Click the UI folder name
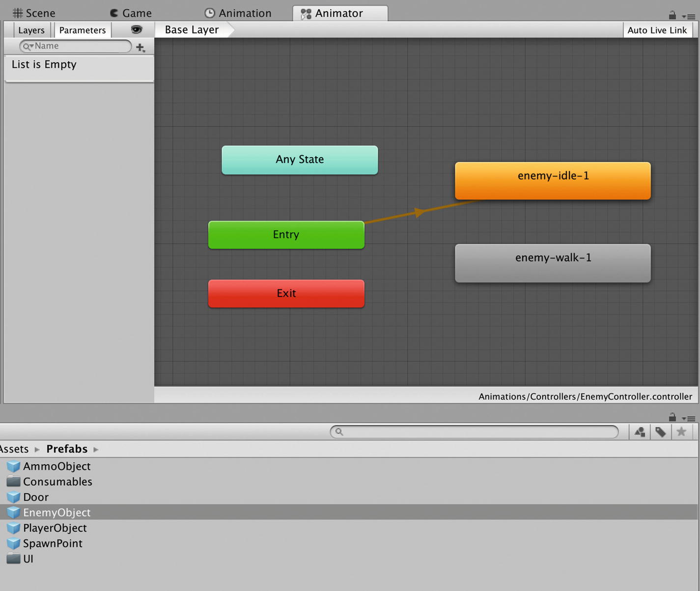Image resolution: width=700 pixels, height=591 pixels. 28,559
